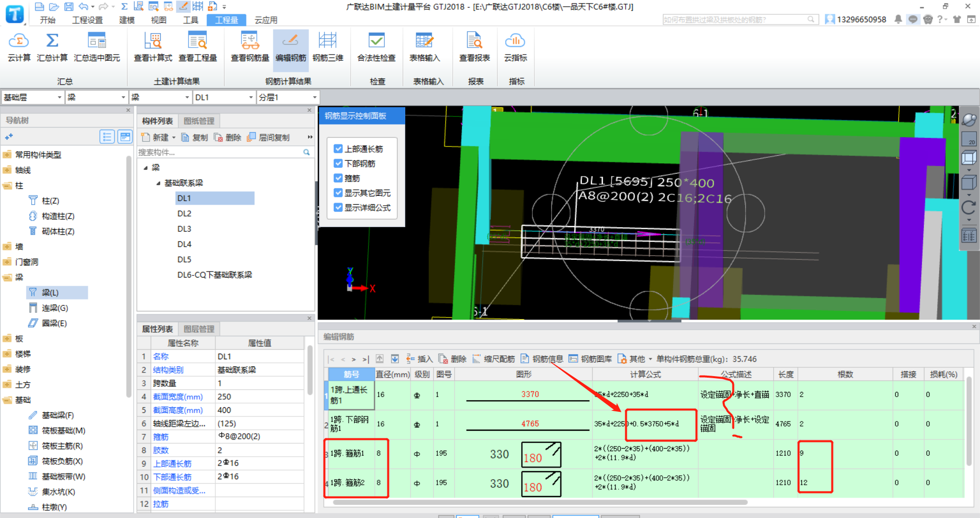The image size is (980, 518).
Task: Click 插入 in rebar edit toolbar
Action: (420, 359)
